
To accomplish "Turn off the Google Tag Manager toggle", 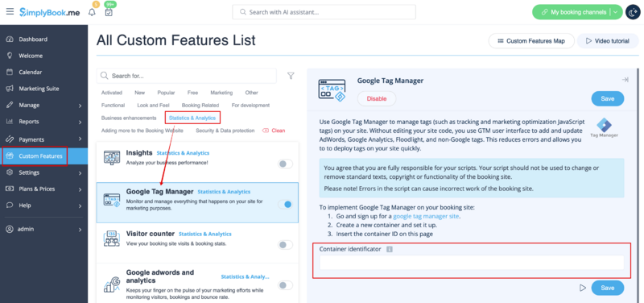I will tap(285, 204).
